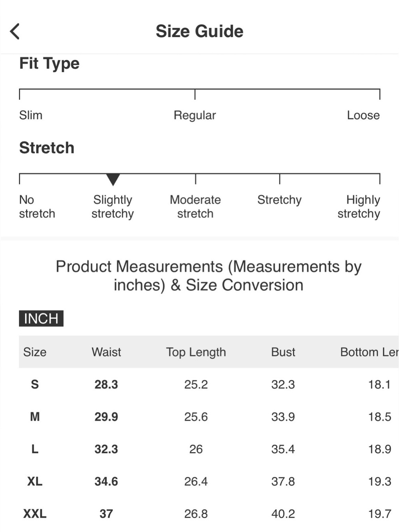Select the Size column header
The width and height of the screenshot is (399, 532).
(x=35, y=352)
